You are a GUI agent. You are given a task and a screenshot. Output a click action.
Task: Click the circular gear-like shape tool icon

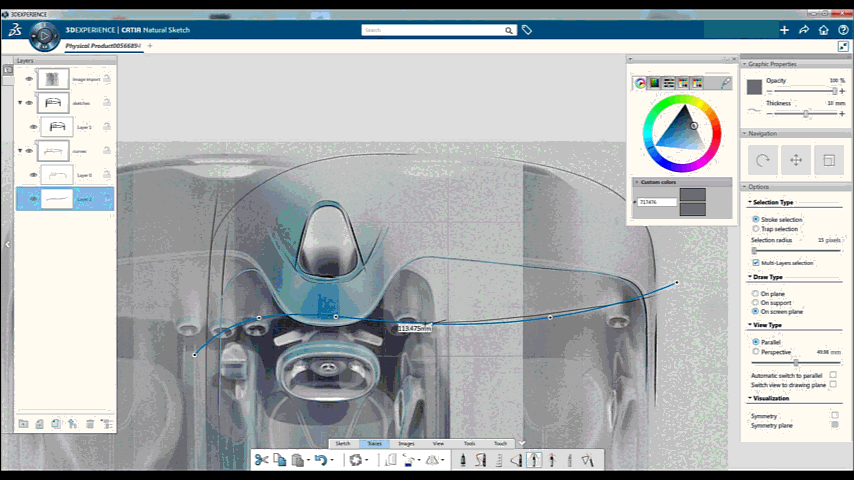356,460
